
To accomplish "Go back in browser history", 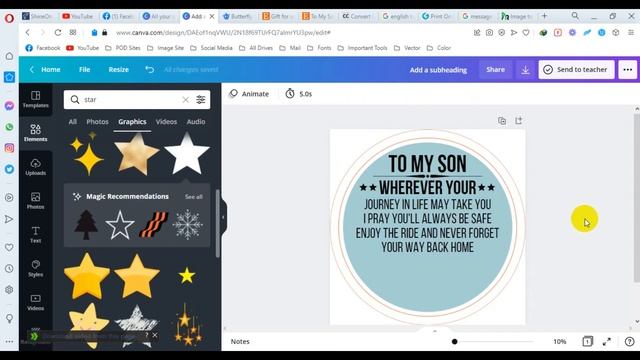I will point(28,32).
